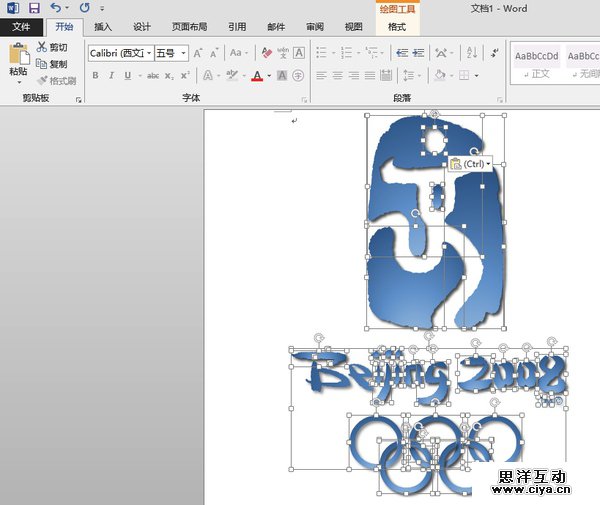Click the Copy (复制) icon

[x=42, y=63]
